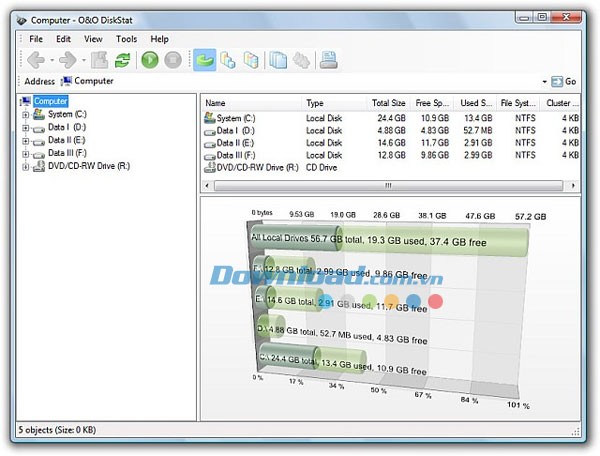Click the Forward navigation arrow

coord(67,61)
